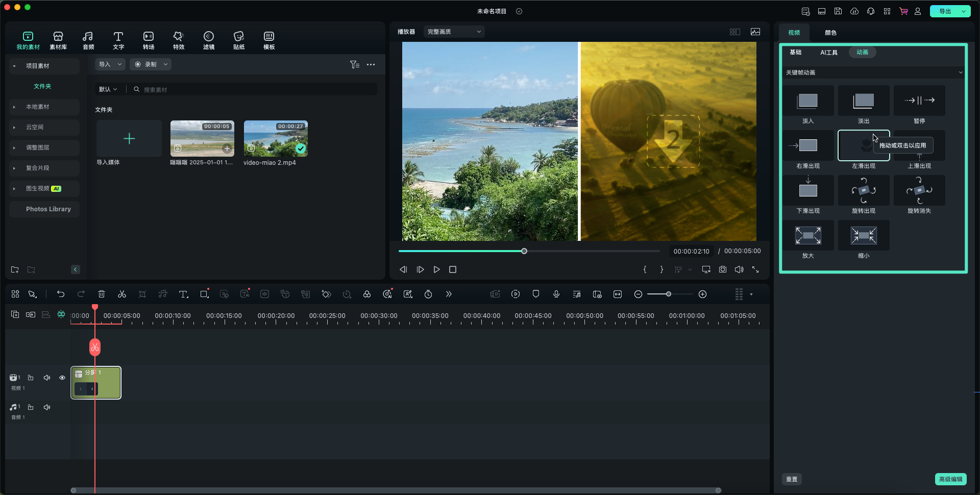
Task: Open the 导入 import dropdown
Action: tap(110, 64)
